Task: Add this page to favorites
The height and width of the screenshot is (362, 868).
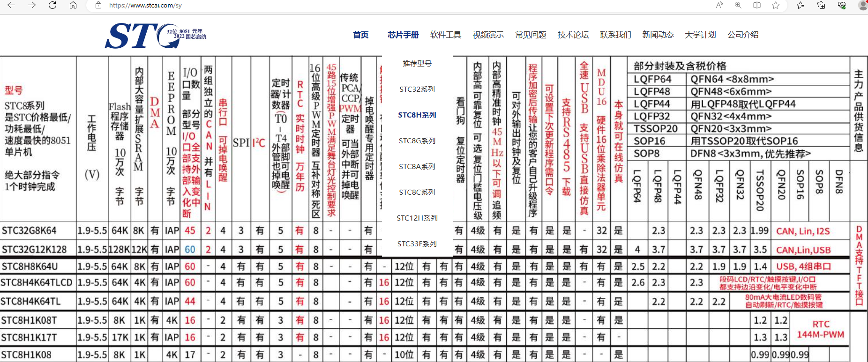Action: tap(776, 5)
